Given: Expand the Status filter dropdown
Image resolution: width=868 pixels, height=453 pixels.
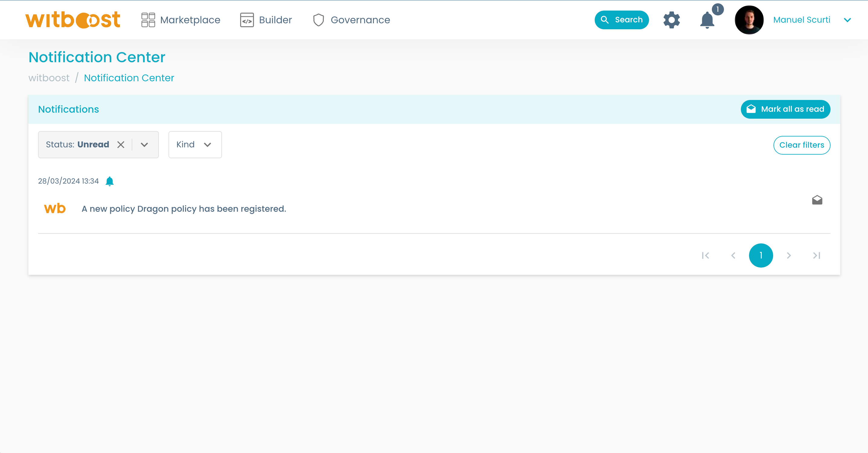Looking at the screenshot, I should [144, 145].
